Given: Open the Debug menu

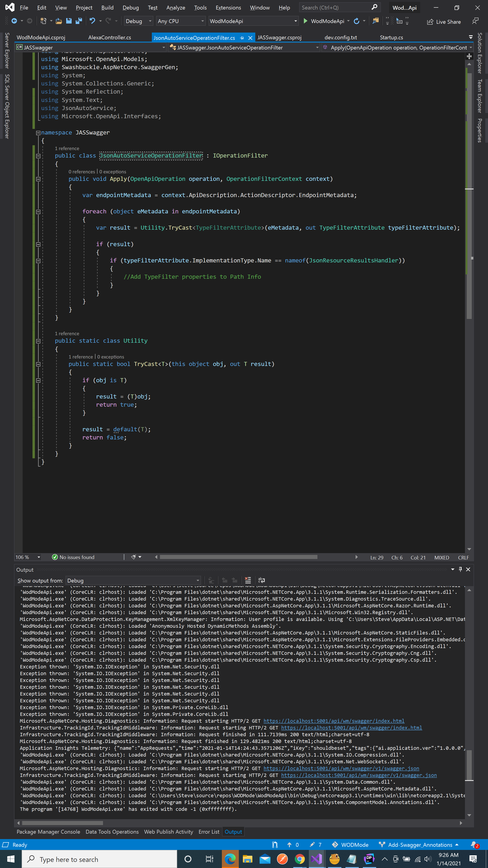Looking at the screenshot, I should 131,7.
